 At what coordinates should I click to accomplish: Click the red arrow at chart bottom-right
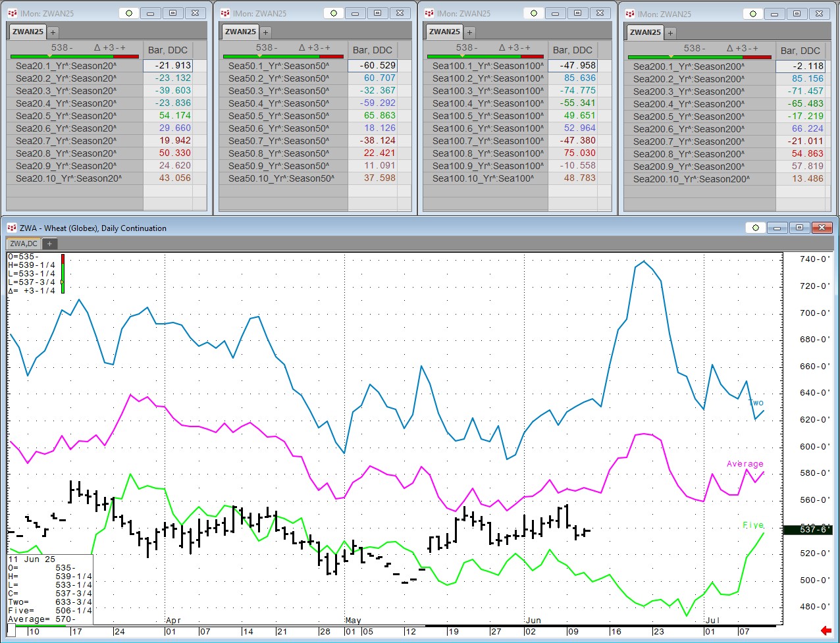[826, 631]
